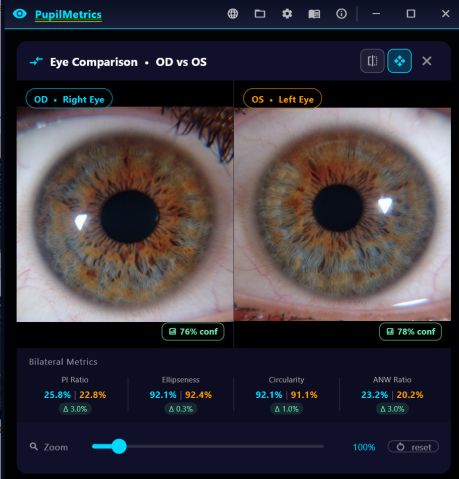This screenshot has width=459, height=479.
Task: Click the Circularity metric label
Action: click(286, 380)
